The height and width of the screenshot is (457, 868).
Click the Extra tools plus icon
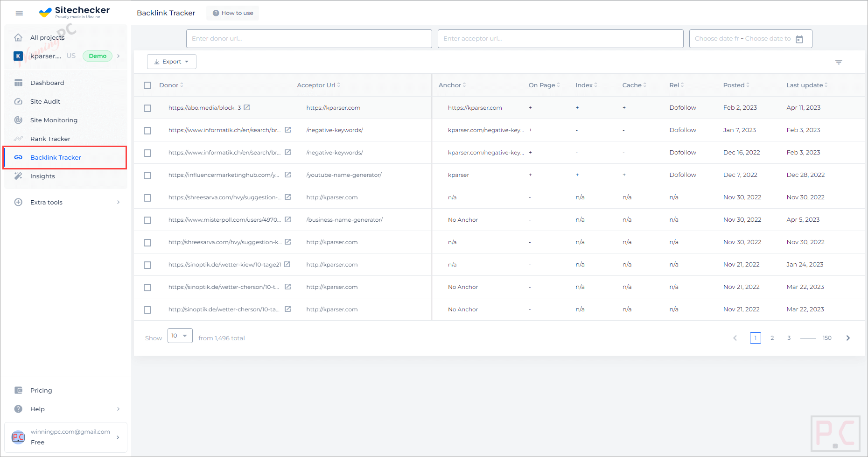tap(18, 202)
